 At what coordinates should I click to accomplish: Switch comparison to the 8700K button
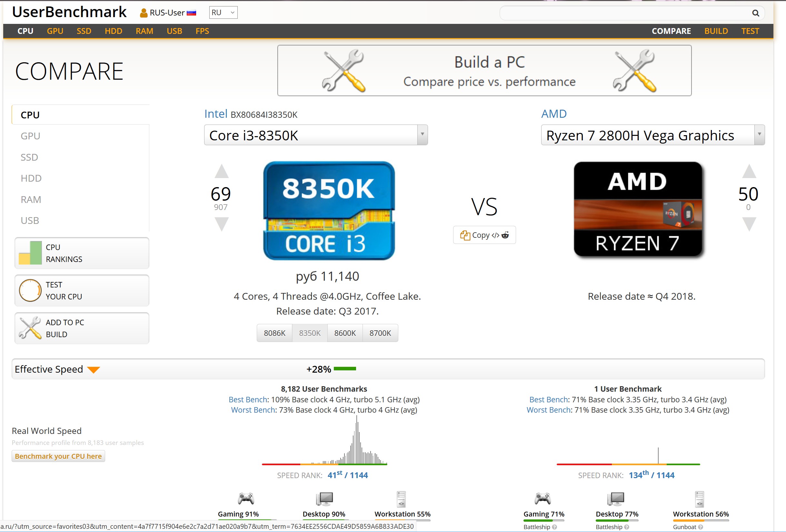tap(380, 333)
